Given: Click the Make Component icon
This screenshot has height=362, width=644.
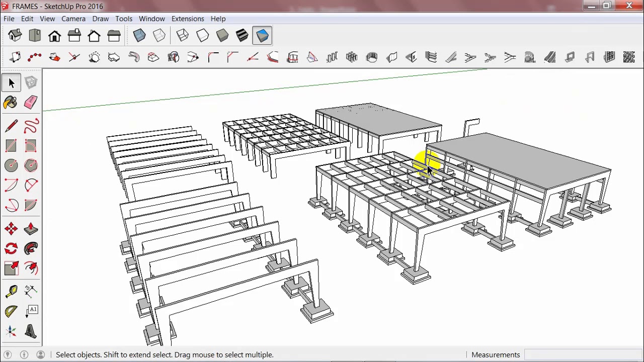Looking at the screenshot, I should pos(31,82).
